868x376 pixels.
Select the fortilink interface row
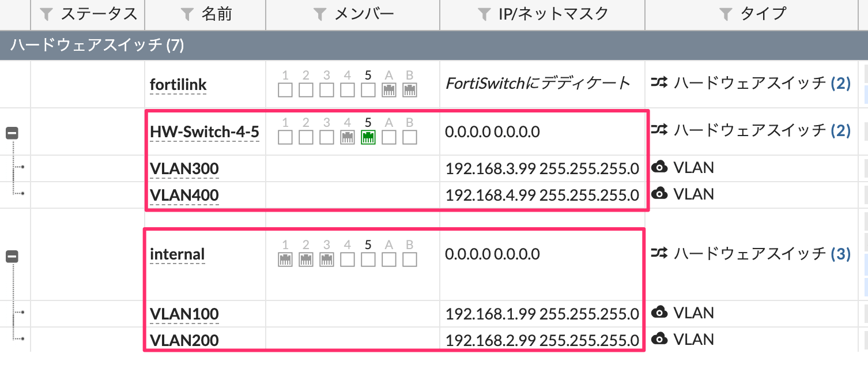coord(178,83)
